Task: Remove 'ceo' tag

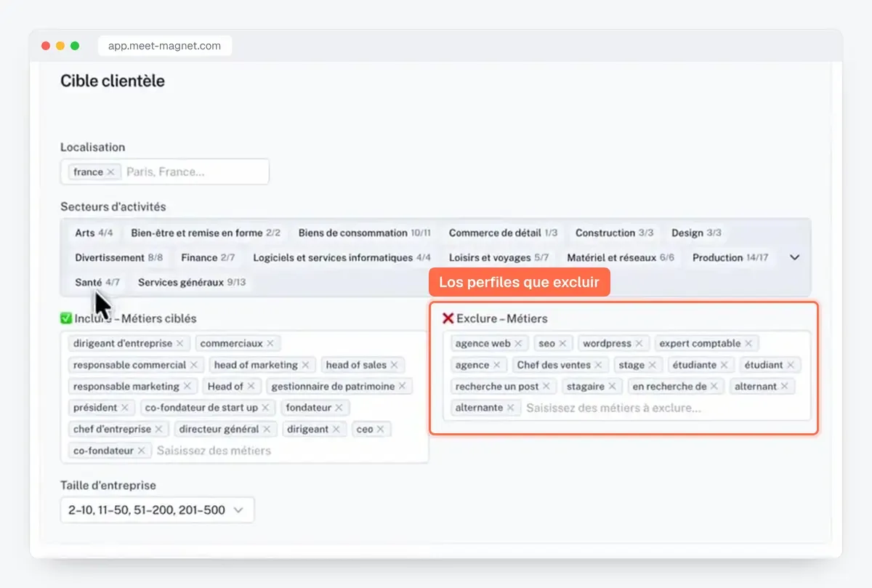Action: (380, 429)
